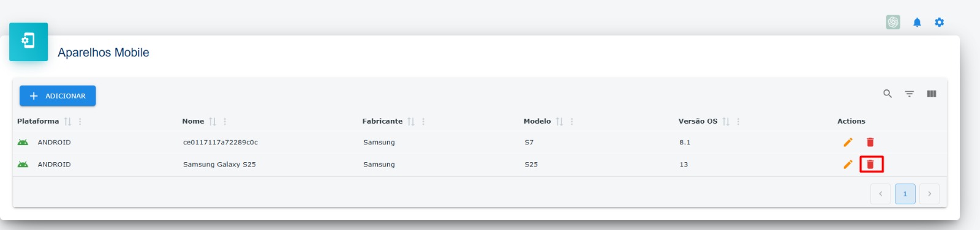Image resolution: width=980 pixels, height=230 pixels.
Task: Sort table by Plataforma column
Action: (x=68, y=122)
